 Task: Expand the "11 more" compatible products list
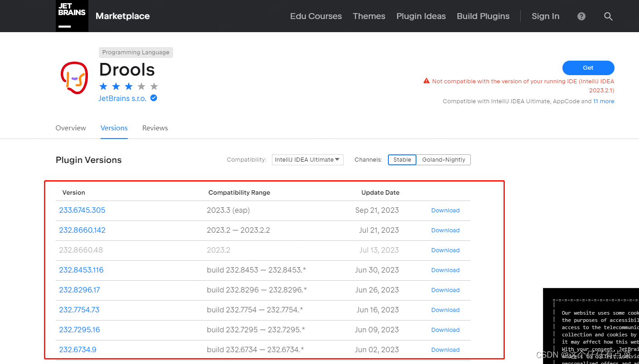click(x=604, y=101)
